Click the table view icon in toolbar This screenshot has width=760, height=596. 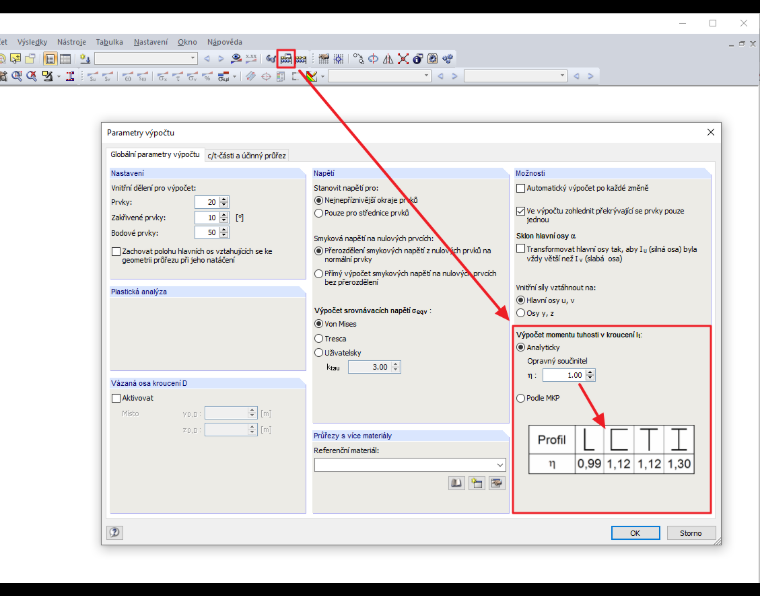(65, 59)
